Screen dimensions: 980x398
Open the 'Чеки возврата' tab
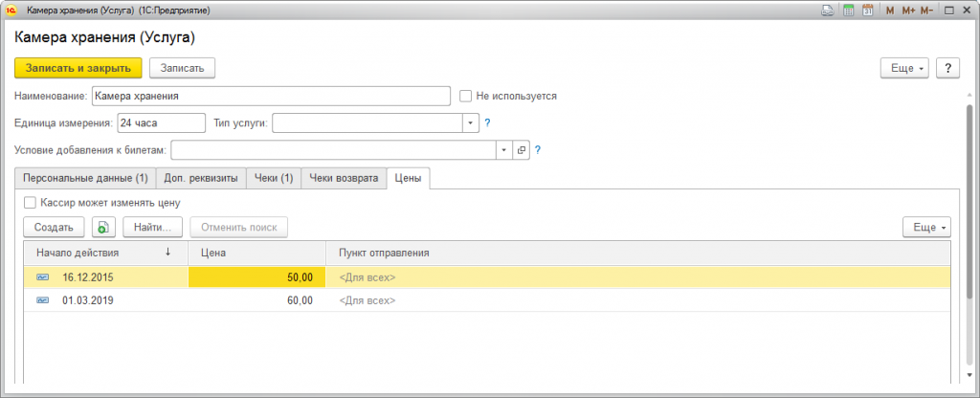[x=344, y=178]
